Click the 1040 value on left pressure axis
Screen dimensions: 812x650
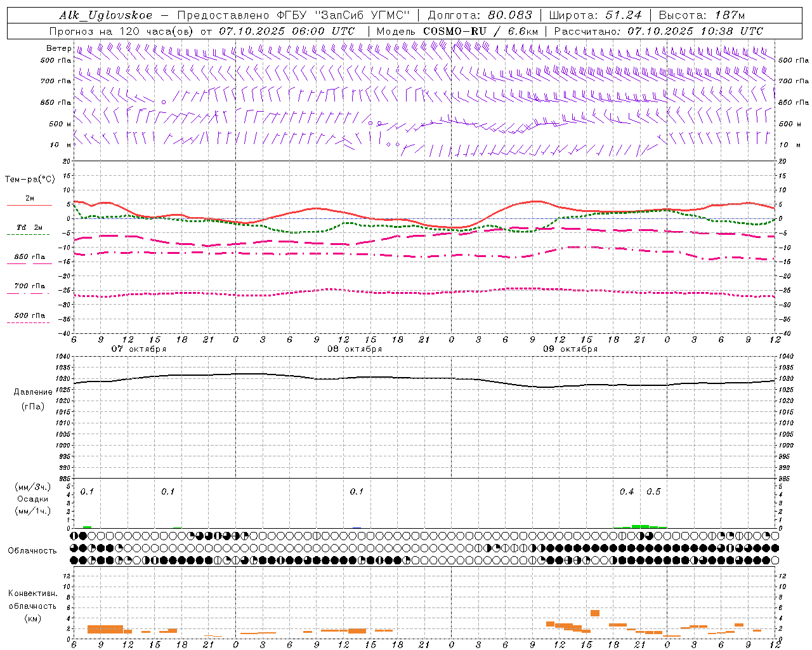point(62,357)
